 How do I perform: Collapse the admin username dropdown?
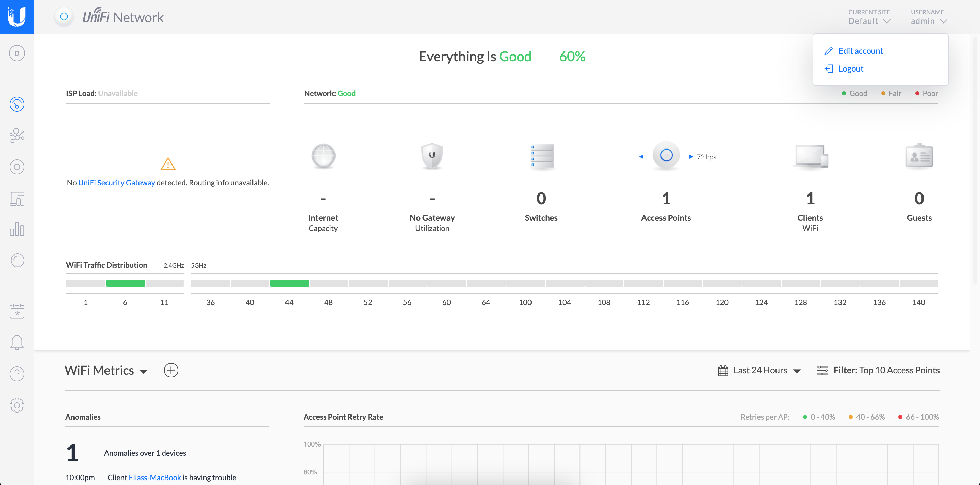(928, 17)
